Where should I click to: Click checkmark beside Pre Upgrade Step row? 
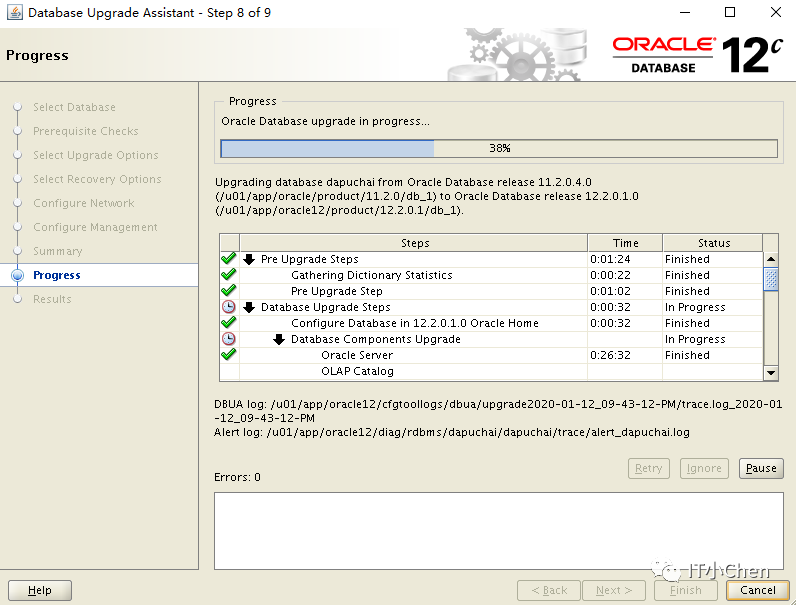229,290
